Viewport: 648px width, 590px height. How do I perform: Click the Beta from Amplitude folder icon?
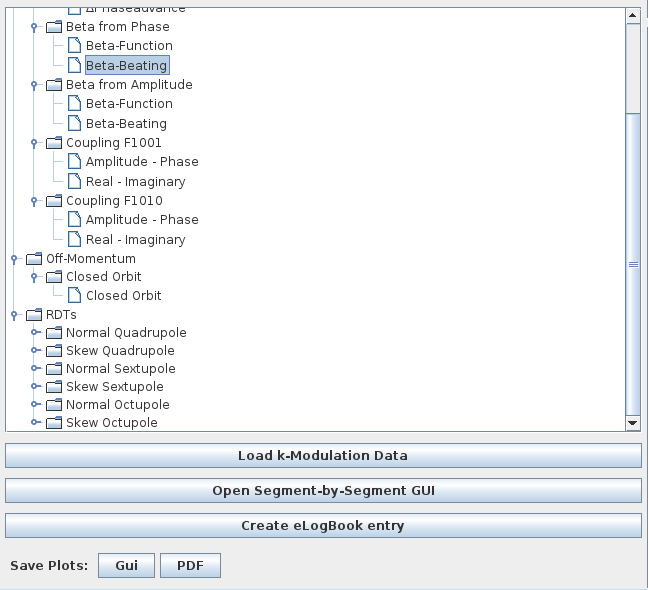[54, 85]
